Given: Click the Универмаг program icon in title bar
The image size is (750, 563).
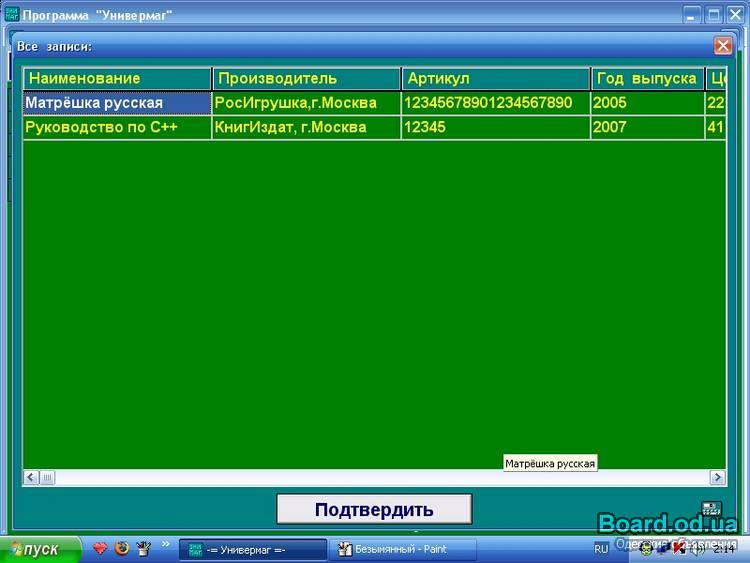Looking at the screenshot, I should coord(11,14).
